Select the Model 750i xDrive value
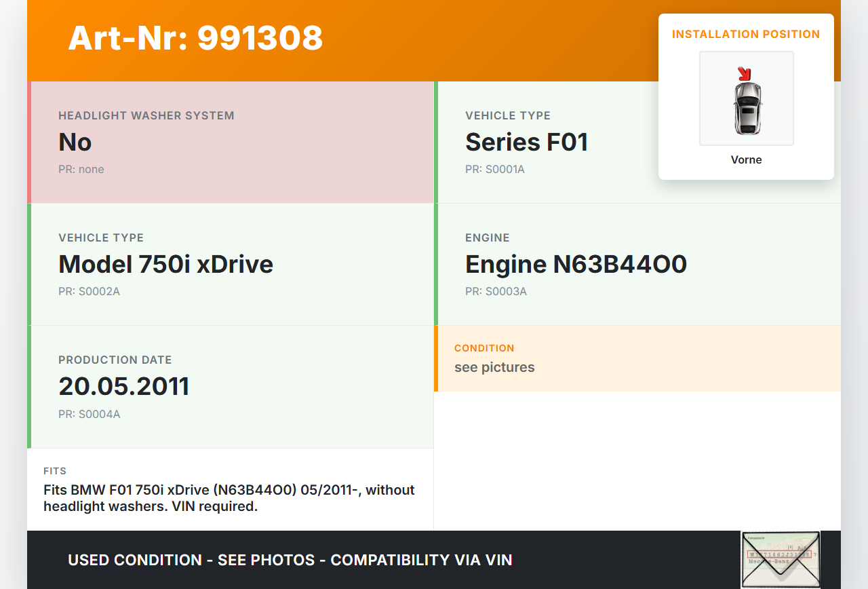 pyautogui.click(x=166, y=264)
